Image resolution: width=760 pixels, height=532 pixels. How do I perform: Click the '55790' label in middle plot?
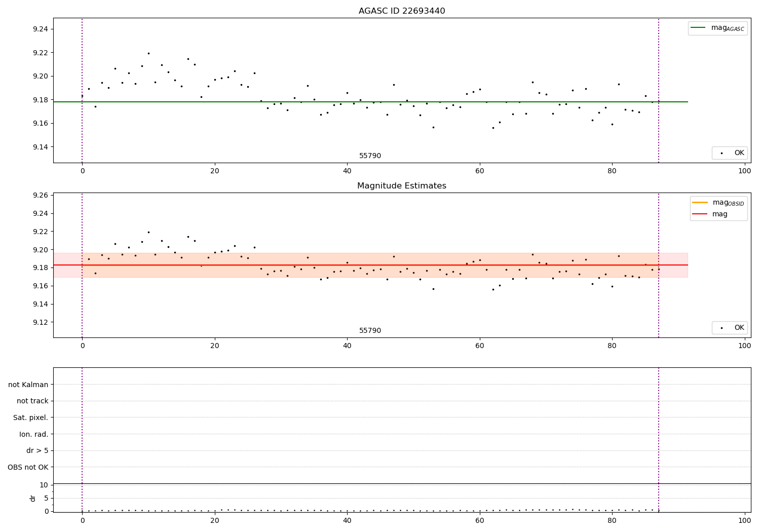[x=370, y=331]
